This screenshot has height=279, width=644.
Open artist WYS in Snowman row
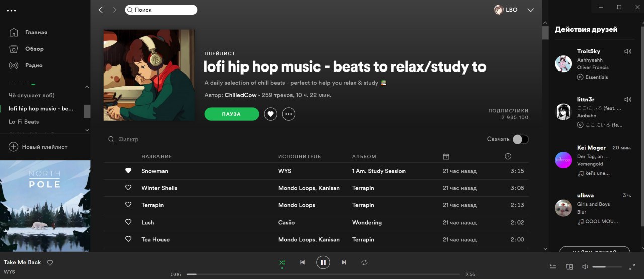coord(285,171)
